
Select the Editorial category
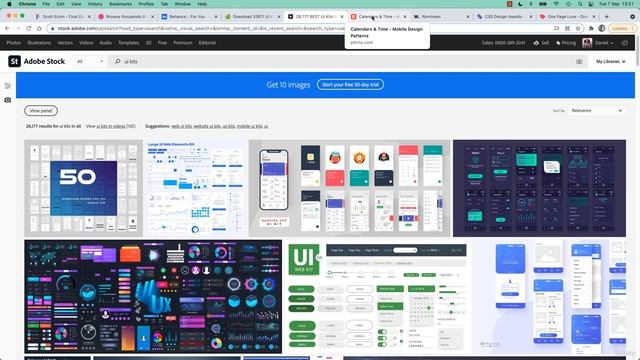(x=207, y=42)
